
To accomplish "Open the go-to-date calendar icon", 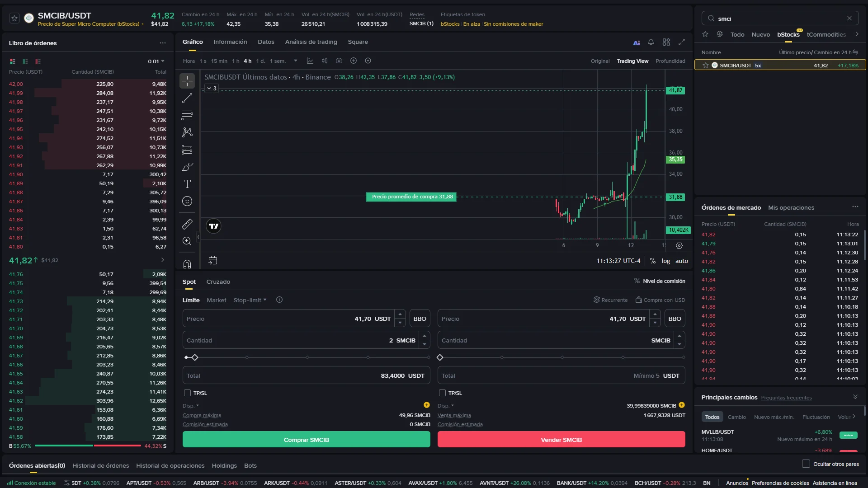I will (212, 260).
